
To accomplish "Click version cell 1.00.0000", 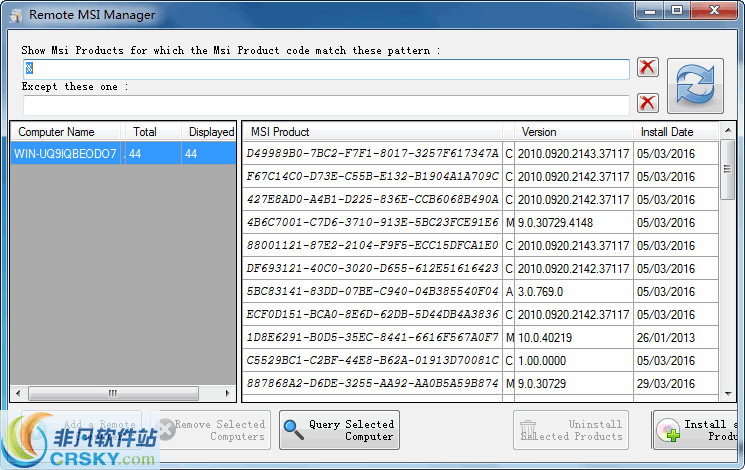I will coord(573,360).
